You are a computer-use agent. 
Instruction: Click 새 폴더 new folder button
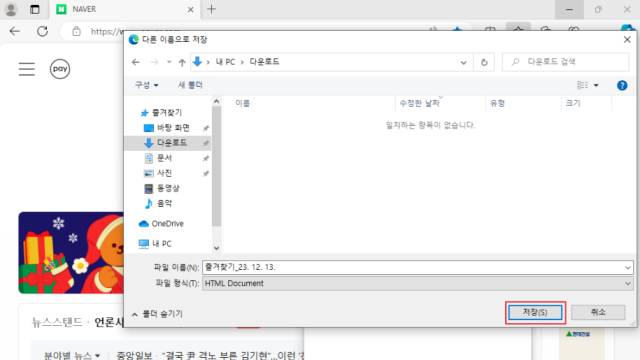[x=190, y=85]
